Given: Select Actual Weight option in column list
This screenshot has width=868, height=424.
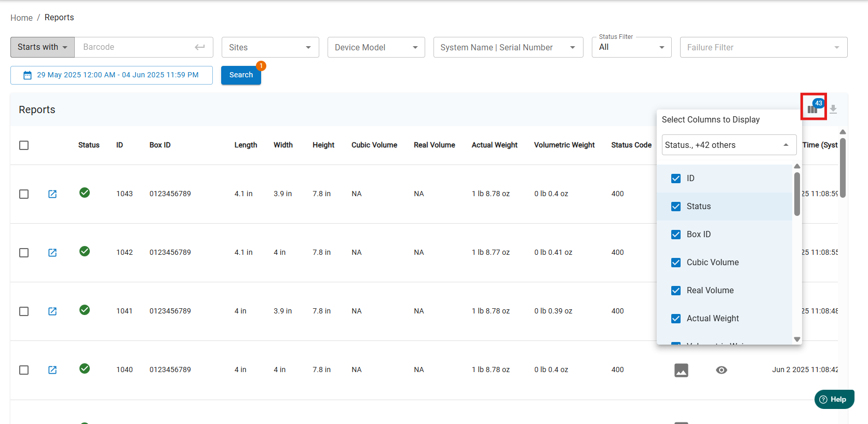Looking at the screenshot, I should pyautogui.click(x=712, y=319).
